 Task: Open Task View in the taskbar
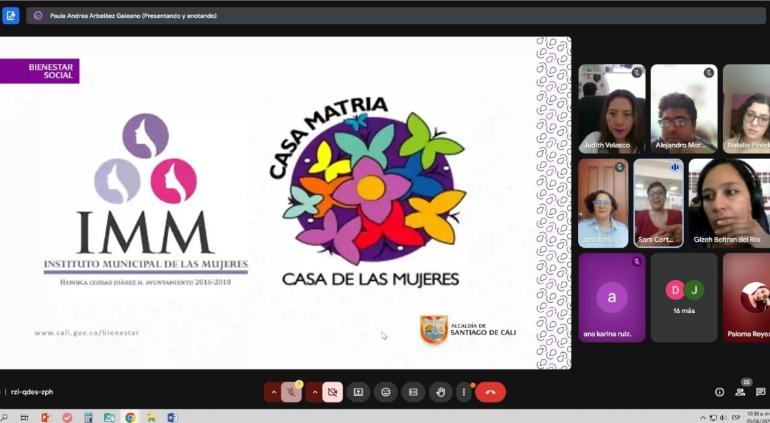24,417
